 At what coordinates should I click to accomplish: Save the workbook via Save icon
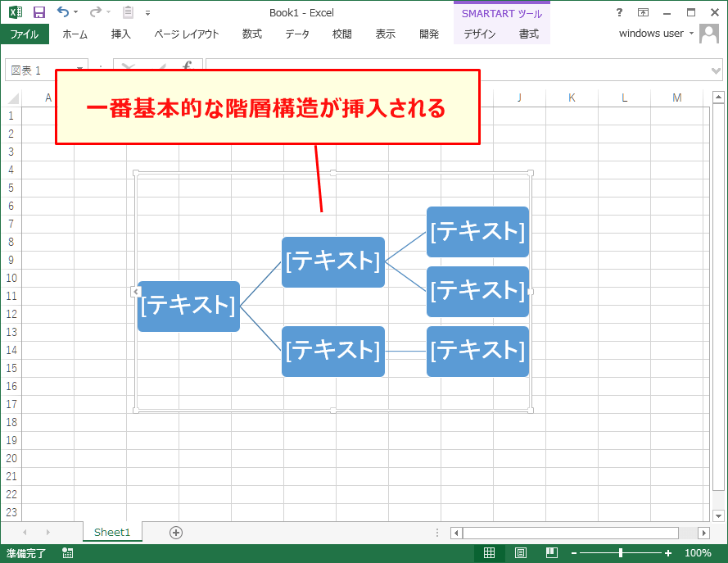click(x=38, y=11)
